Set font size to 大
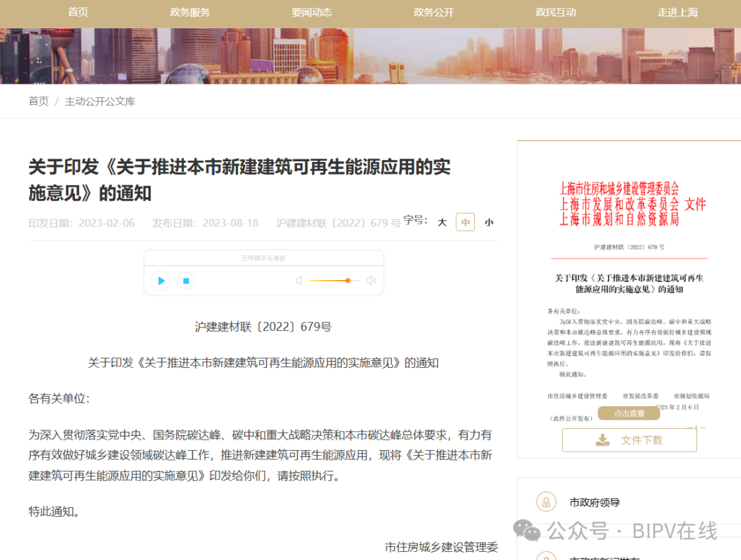This screenshot has width=741, height=560. pyautogui.click(x=443, y=222)
